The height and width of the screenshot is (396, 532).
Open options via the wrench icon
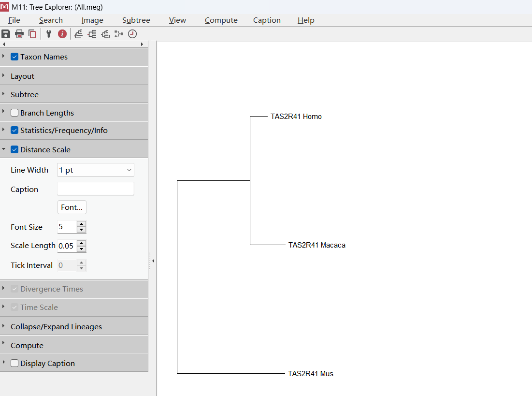(48, 34)
